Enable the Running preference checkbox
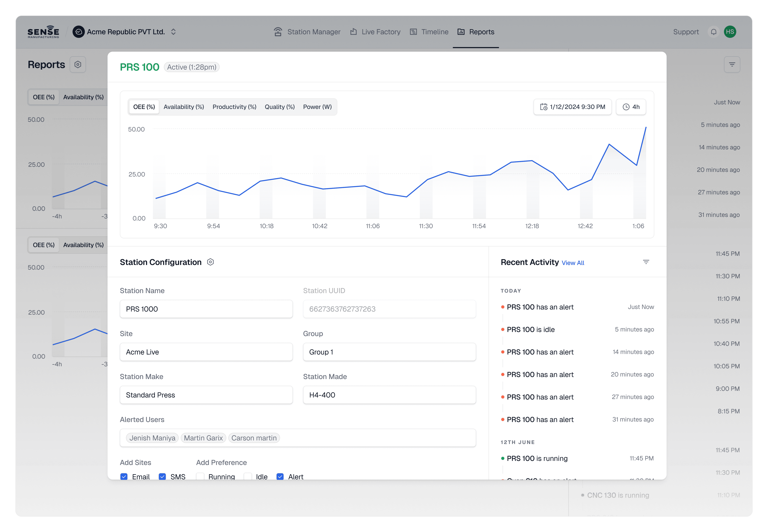Image resolution: width=768 pixels, height=532 pixels. click(200, 476)
